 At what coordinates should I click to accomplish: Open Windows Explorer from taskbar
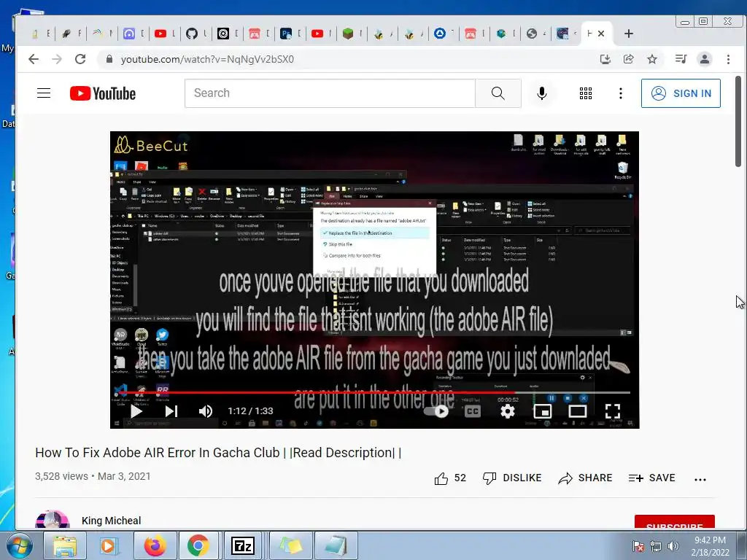tap(65, 545)
